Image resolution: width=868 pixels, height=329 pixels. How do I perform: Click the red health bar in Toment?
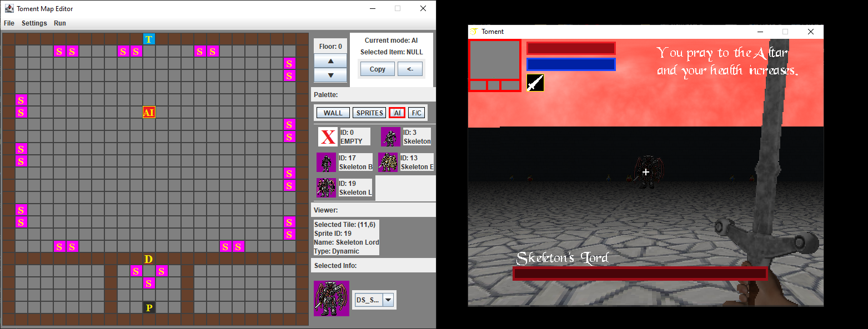(x=571, y=48)
